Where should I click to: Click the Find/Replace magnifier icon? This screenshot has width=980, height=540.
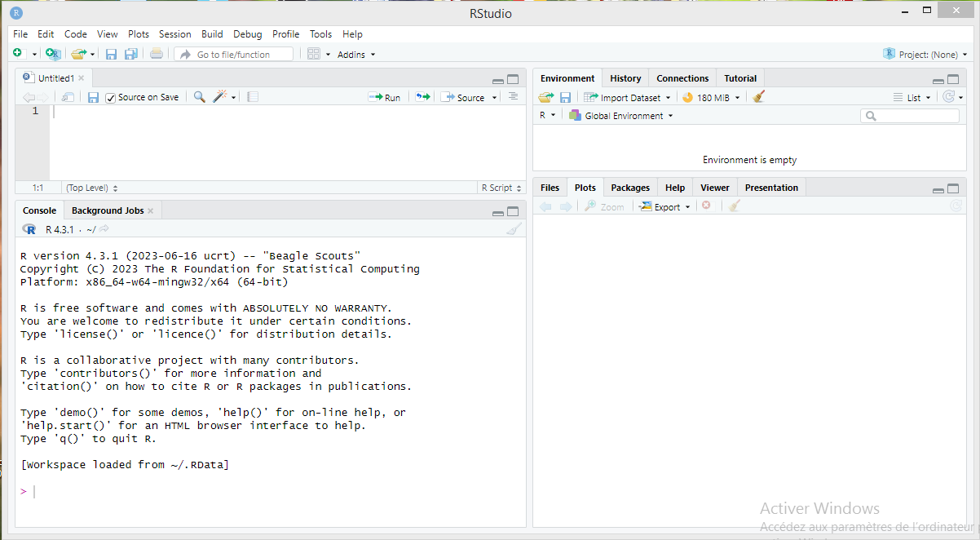(x=199, y=97)
